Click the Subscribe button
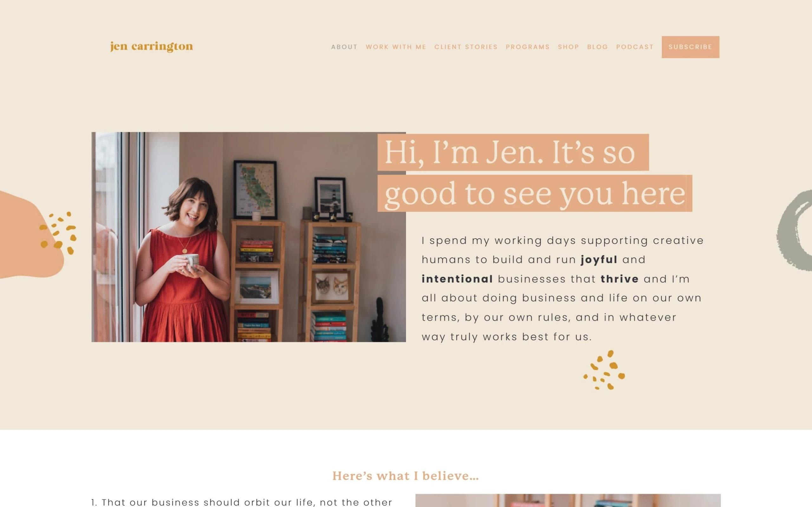Screen dimensions: 812x507 coord(691,47)
